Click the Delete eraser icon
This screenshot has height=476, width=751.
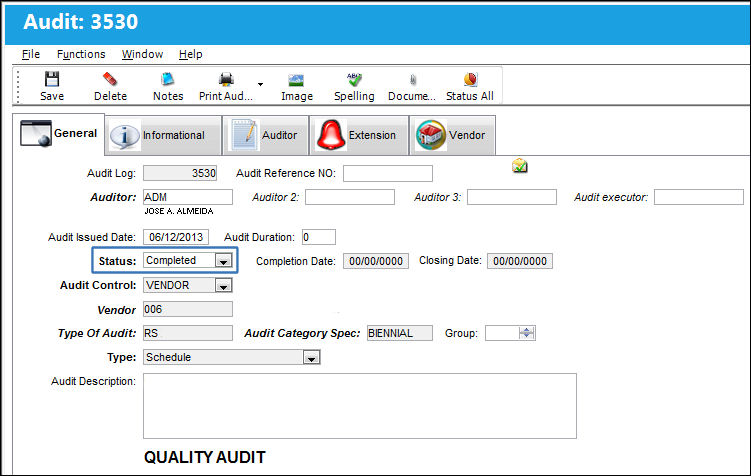click(110, 79)
